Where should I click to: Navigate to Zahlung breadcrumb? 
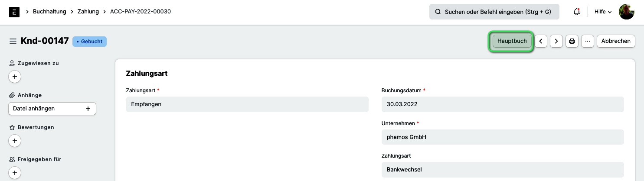(x=88, y=12)
